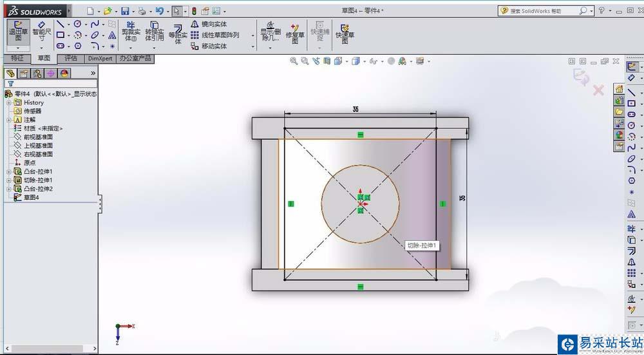Select the sketch Text (A) tool in ribbon
The image size is (644, 355).
112,35
